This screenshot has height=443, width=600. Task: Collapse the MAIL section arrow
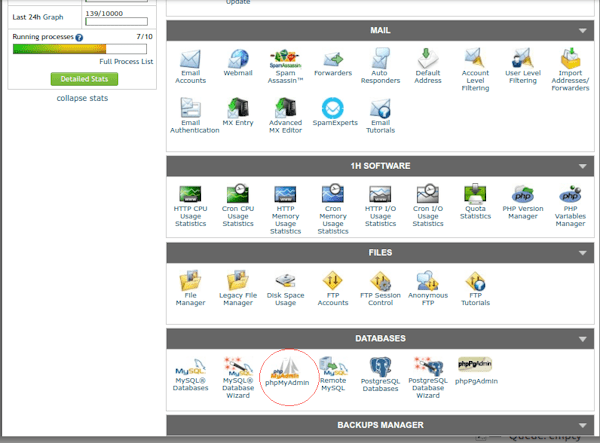point(582,31)
